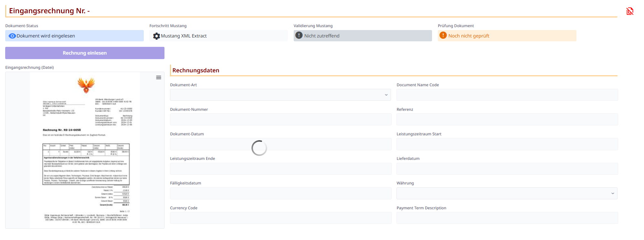
Task: Focus the Lieferdatum input field
Action: tap(507, 169)
